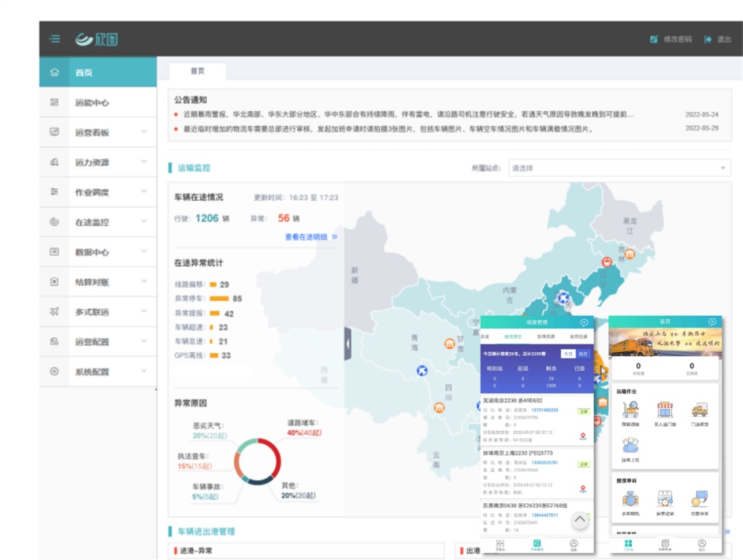Screen dimensions: 743x560
Task: Click the 修改密码 icon in top bar
Action: [654, 39]
